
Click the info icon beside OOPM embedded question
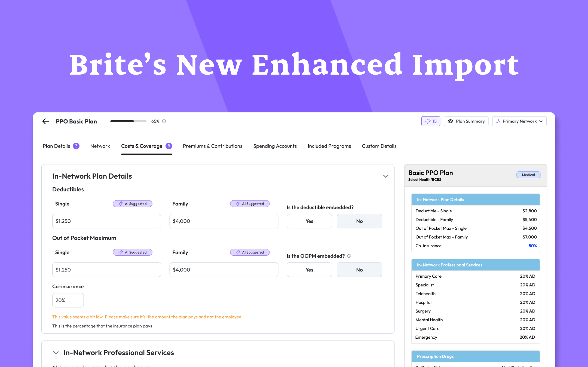pyautogui.click(x=349, y=256)
